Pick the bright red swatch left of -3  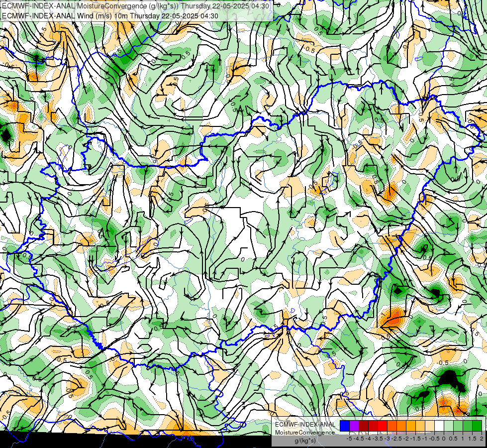tap(383, 426)
